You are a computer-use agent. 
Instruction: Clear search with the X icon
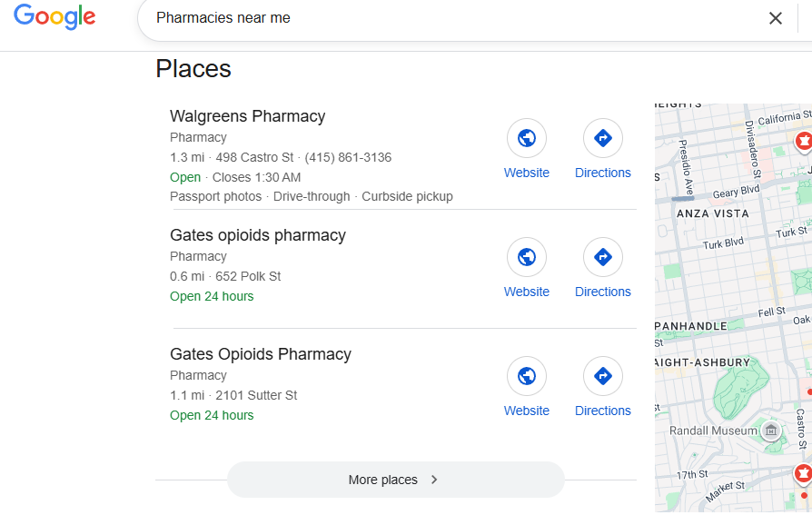pyautogui.click(x=775, y=18)
